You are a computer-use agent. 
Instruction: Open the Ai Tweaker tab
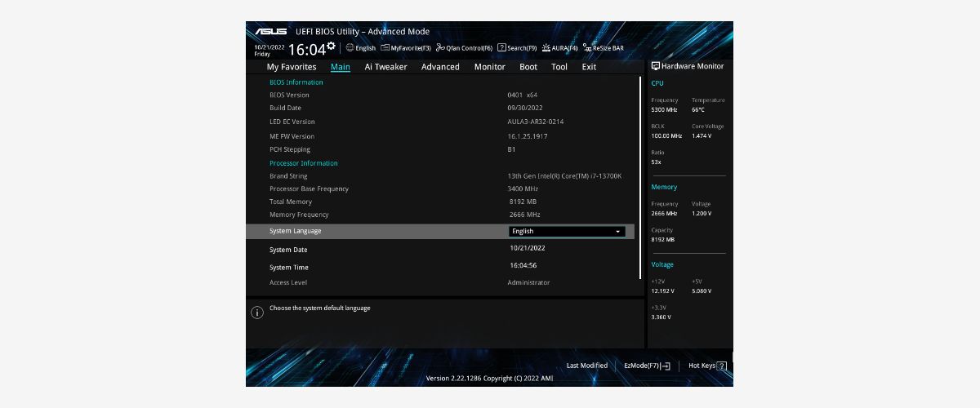point(385,67)
